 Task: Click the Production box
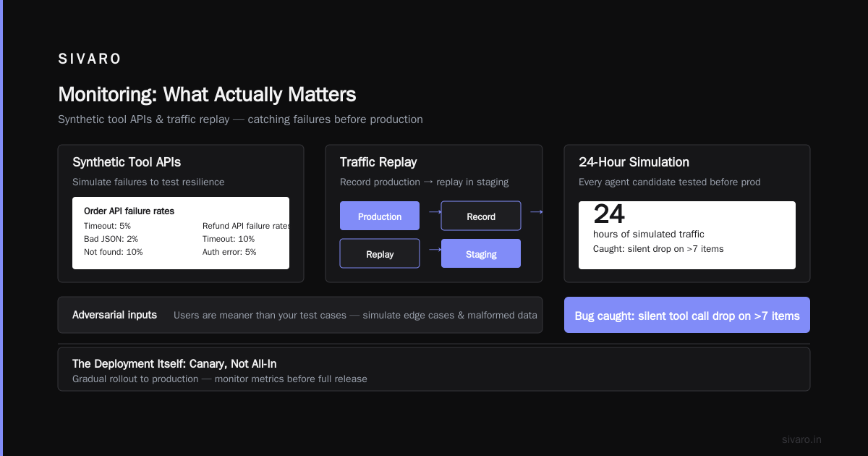380,216
